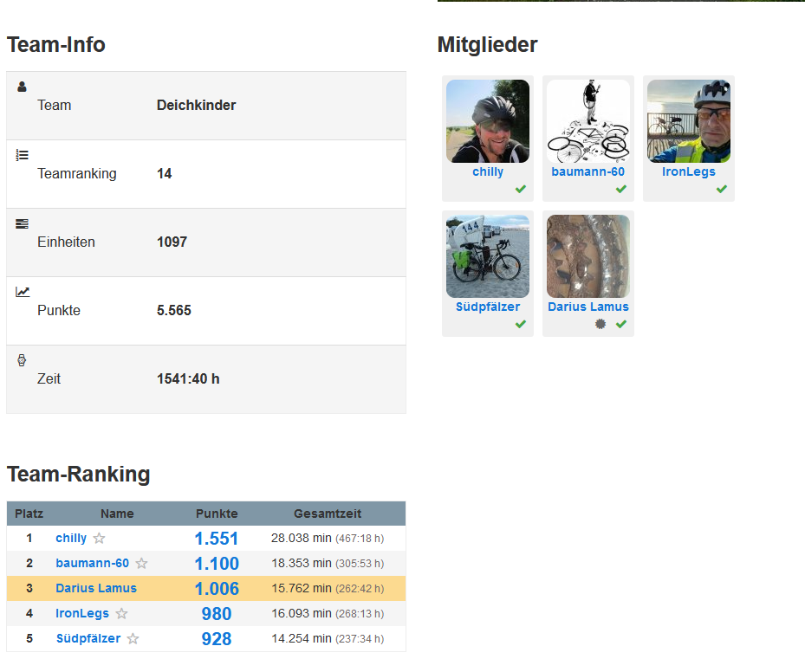This screenshot has height=672, width=805.
Task: Open Südpfälzer member name link
Action: click(488, 307)
